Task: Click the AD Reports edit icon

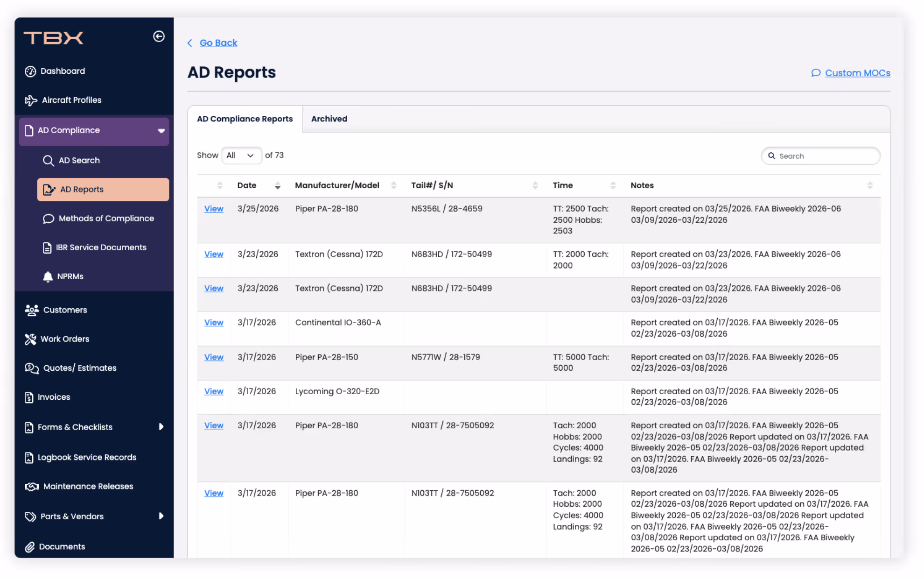Action: 49,190
